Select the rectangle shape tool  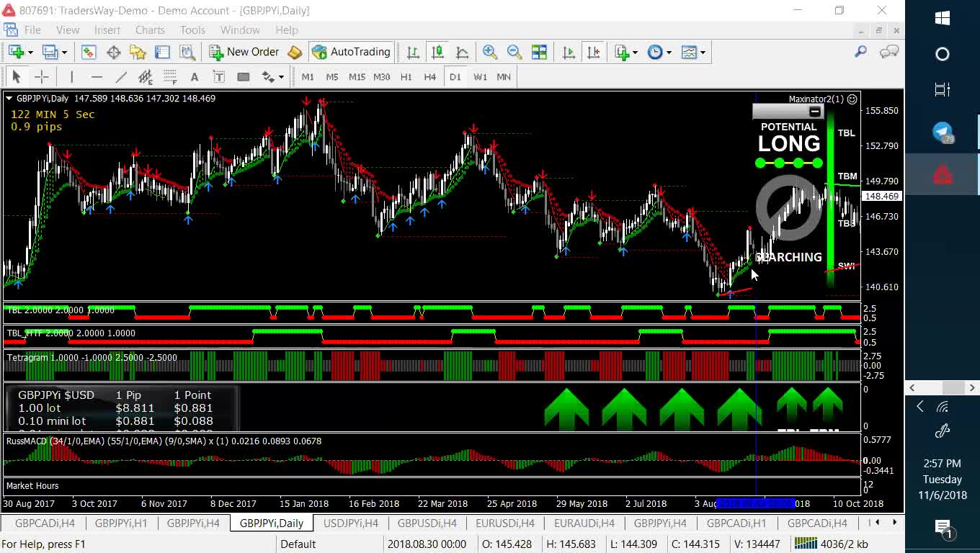coord(244,77)
